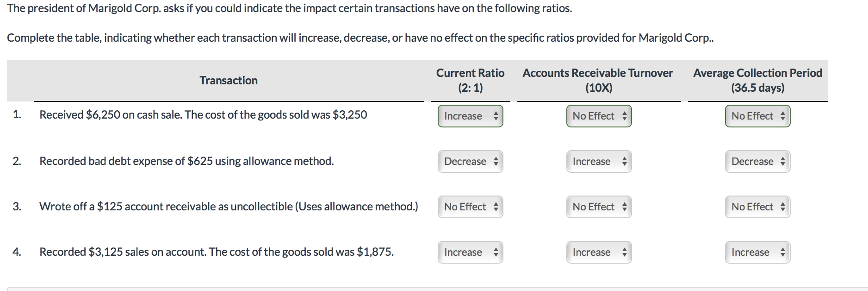Change Current Ratio dropdown for bad debt expense
868x291 pixels.
tap(470, 161)
